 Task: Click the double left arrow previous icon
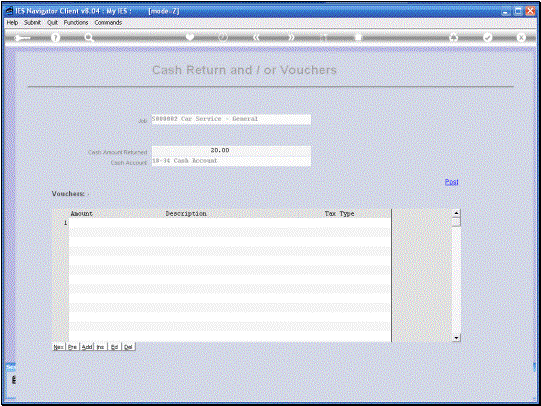click(256, 38)
